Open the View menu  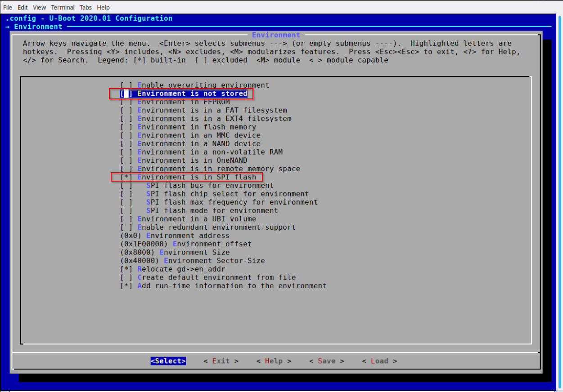tap(40, 8)
